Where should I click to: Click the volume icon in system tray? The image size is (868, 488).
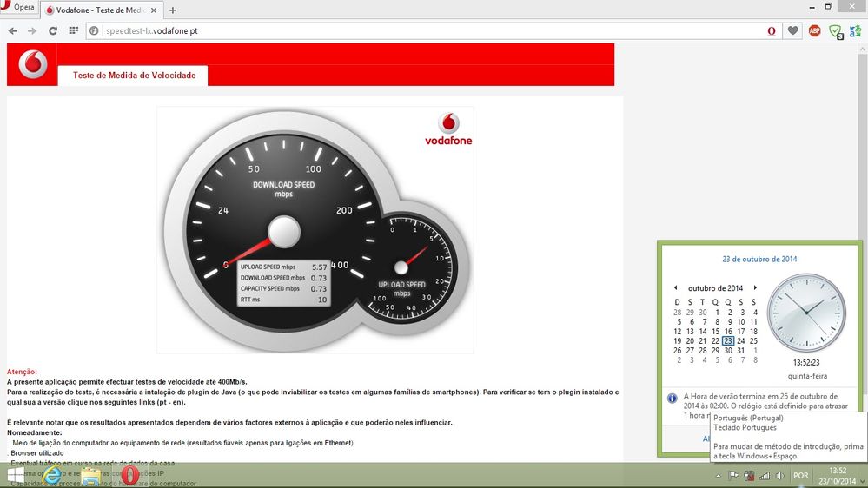pyautogui.click(x=779, y=476)
